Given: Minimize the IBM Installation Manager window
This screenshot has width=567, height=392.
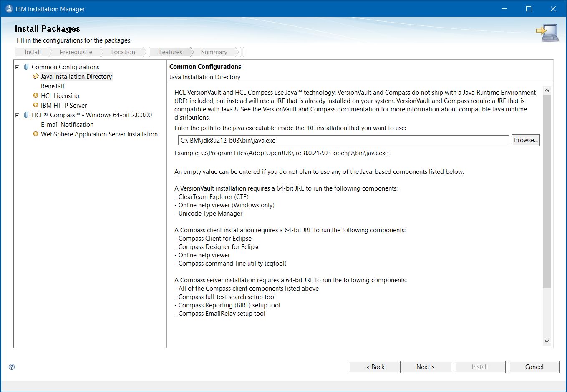Looking at the screenshot, I should (504, 9).
